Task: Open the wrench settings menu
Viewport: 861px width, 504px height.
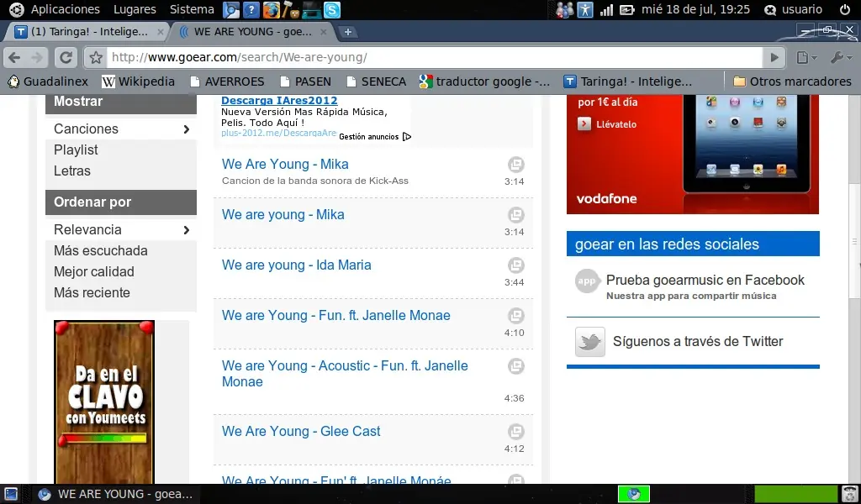Action: [x=840, y=57]
